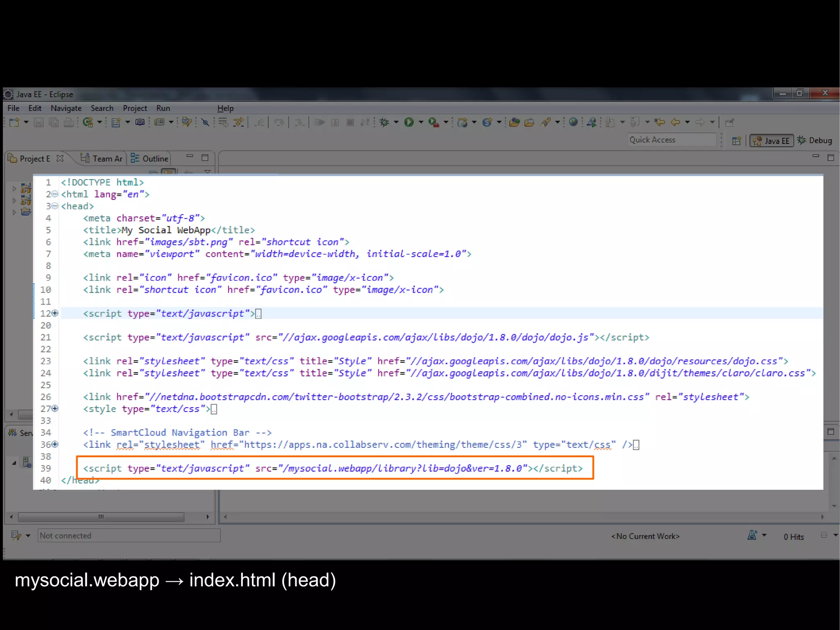840x630 pixels.
Task: Click the Last Edit Location icon
Action: pyautogui.click(x=659, y=122)
